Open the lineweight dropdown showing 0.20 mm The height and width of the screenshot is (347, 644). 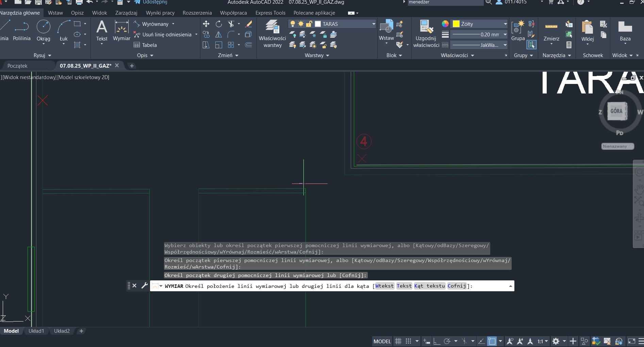click(505, 34)
